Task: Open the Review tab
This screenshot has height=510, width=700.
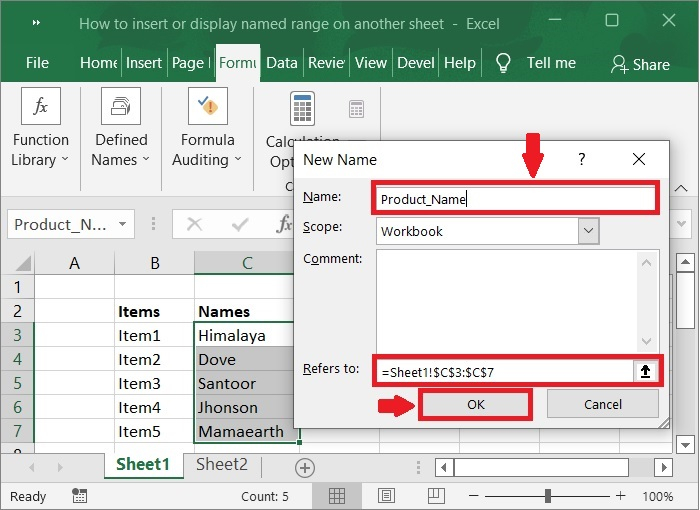Action: pyautogui.click(x=326, y=63)
